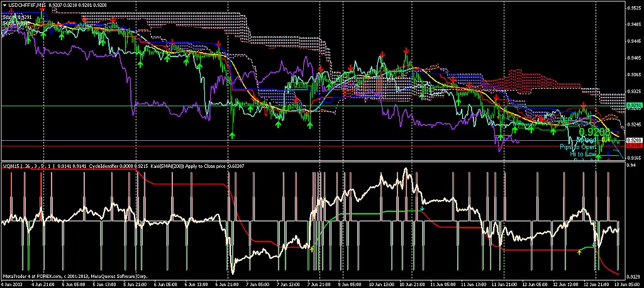Select the yellow up arrow near 7 Jun 21:00
644x288 pixels.
(311, 249)
